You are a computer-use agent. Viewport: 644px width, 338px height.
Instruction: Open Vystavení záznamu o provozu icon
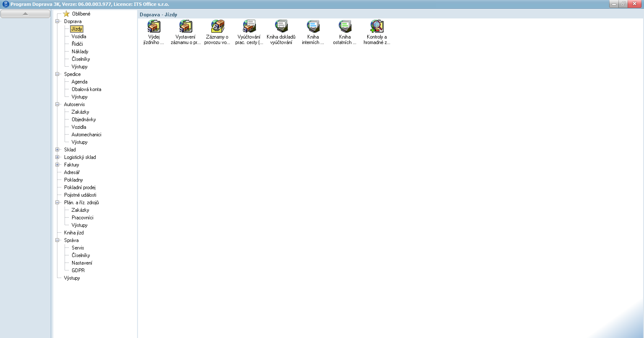point(186,32)
